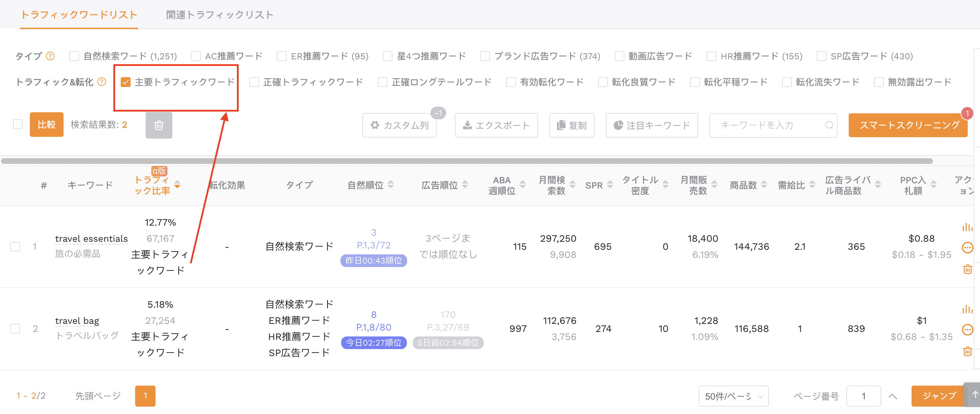Sort by 需給比 column arrows
This screenshot has height=414, width=980.
(812, 185)
